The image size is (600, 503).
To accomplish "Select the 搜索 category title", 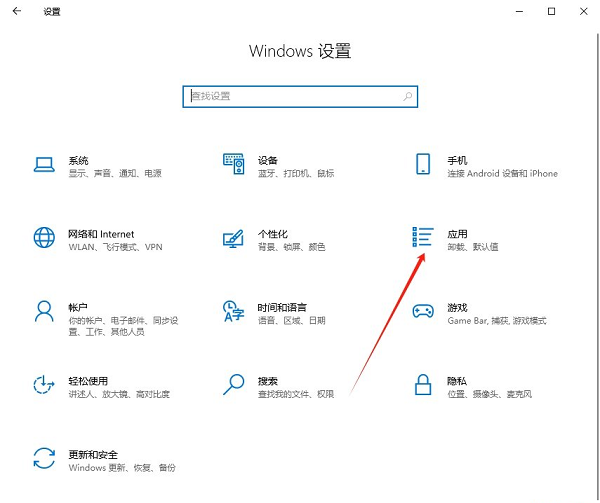I will coord(267,381).
